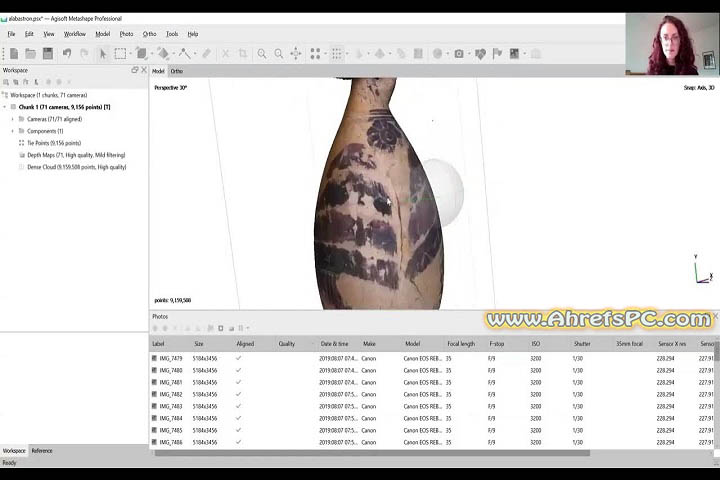Click the Tie Points dotted icon
This screenshot has width=720, height=480.
[22, 143]
